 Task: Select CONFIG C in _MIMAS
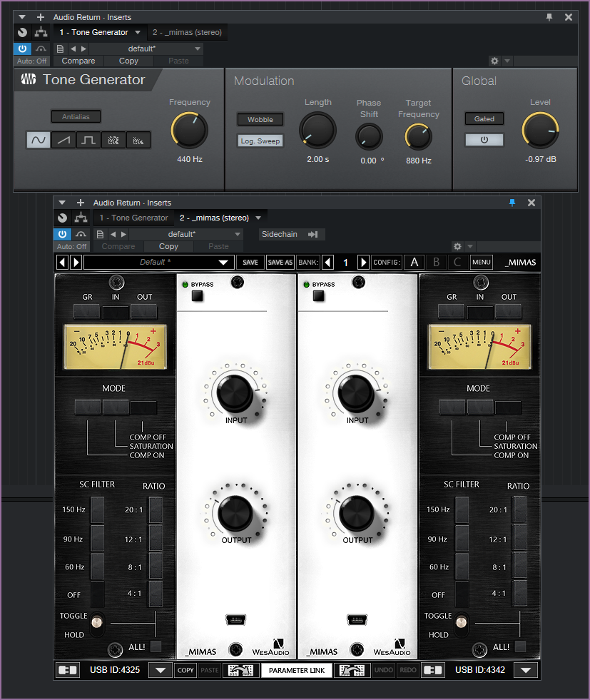[x=457, y=262]
